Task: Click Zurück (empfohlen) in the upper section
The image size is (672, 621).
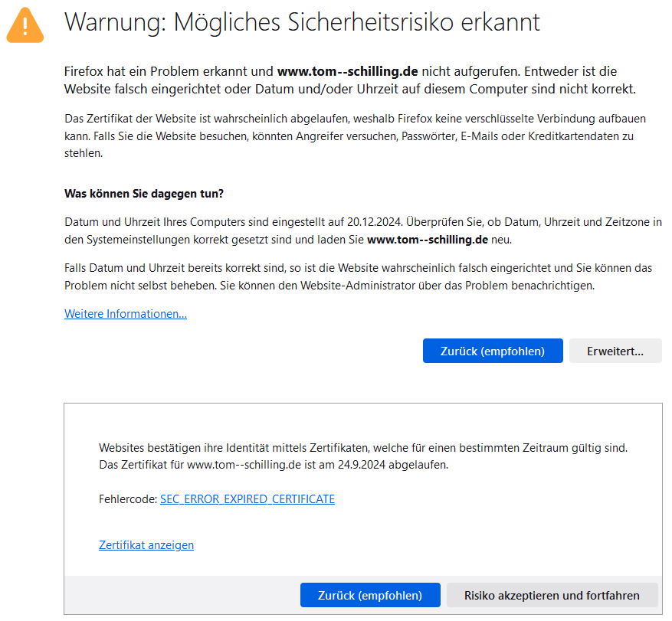Action: 493,351
